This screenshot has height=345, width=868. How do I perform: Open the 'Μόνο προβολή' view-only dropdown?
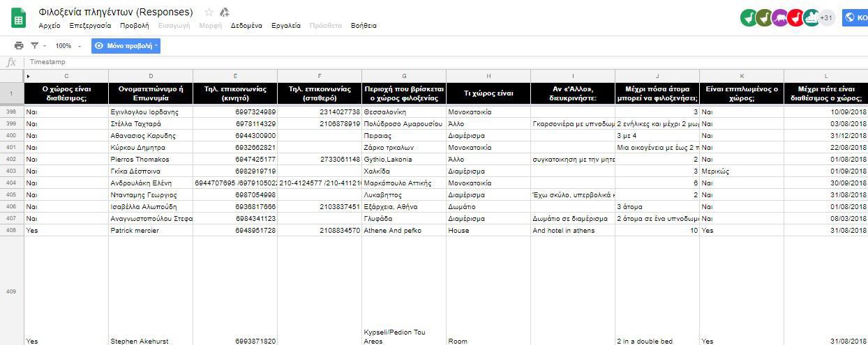[x=126, y=46]
